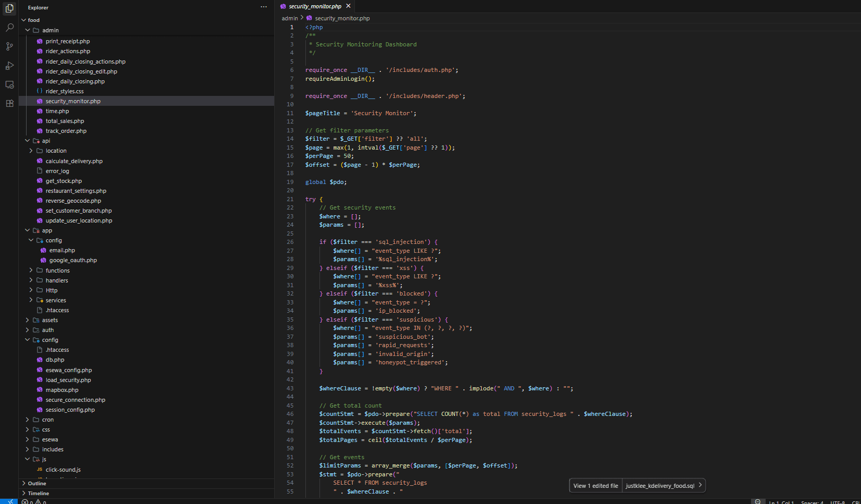Close the security_monitor.php tab

click(348, 6)
